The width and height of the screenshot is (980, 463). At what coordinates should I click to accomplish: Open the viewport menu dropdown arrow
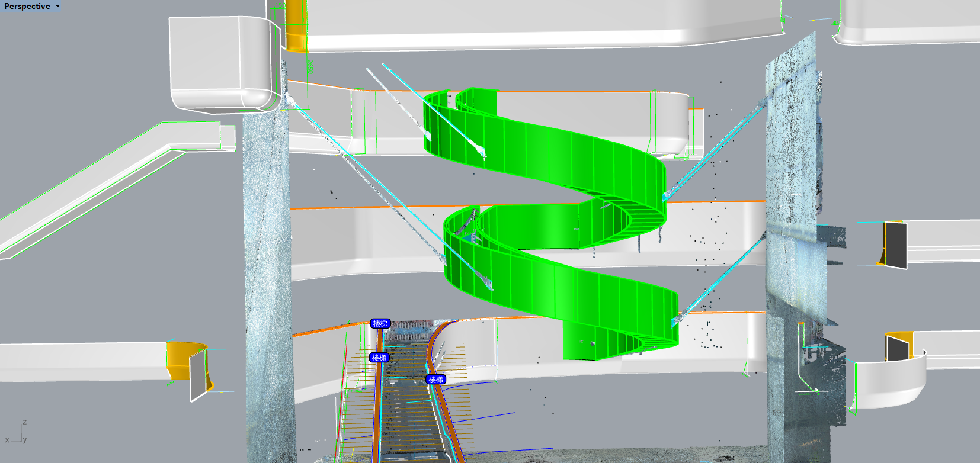point(57,6)
